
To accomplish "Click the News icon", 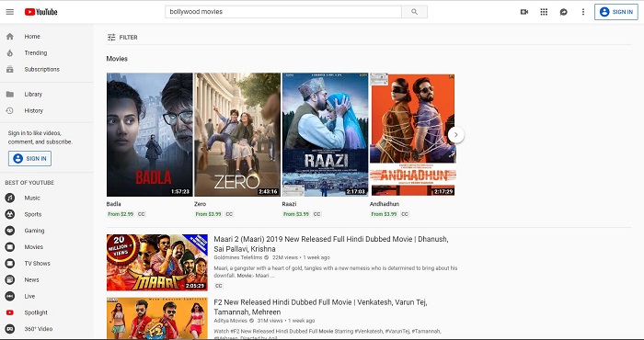I will click(x=10, y=279).
